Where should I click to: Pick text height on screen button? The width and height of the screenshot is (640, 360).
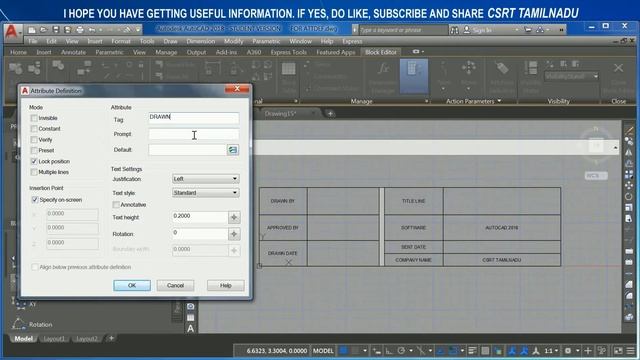234,217
